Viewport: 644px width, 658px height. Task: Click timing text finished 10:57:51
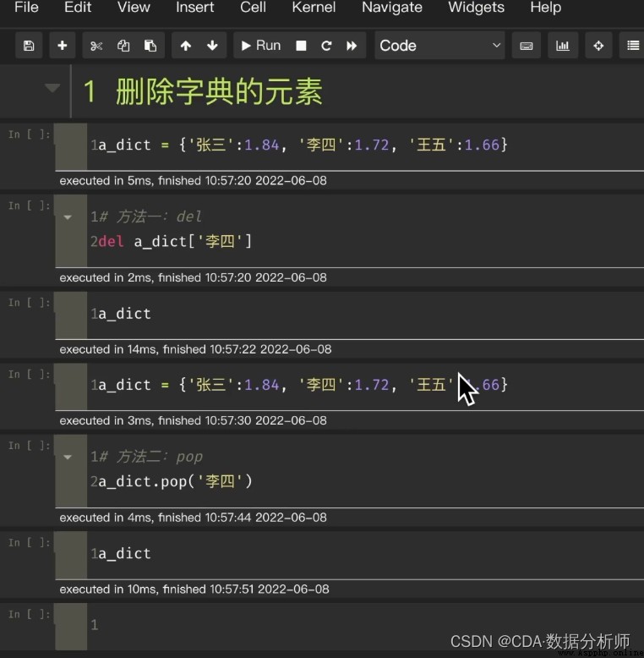[246, 589]
